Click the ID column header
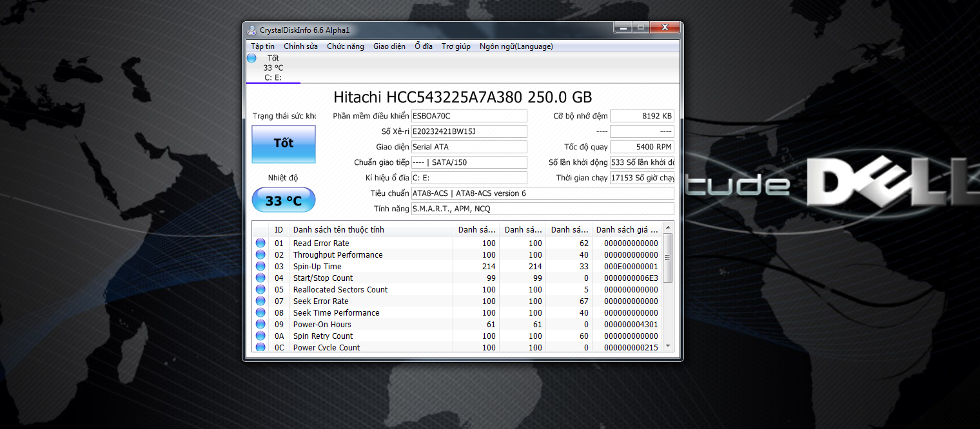 tap(279, 230)
